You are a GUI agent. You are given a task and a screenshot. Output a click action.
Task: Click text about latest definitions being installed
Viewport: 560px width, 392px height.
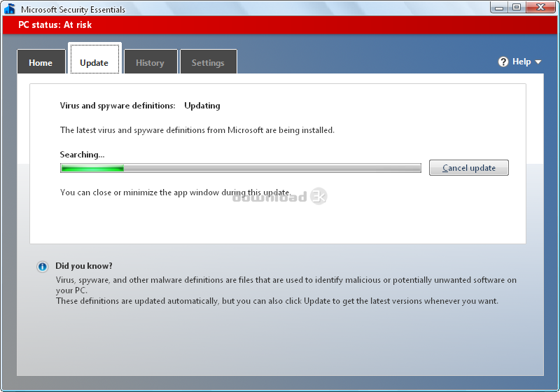pyautogui.click(x=197, y=130)
